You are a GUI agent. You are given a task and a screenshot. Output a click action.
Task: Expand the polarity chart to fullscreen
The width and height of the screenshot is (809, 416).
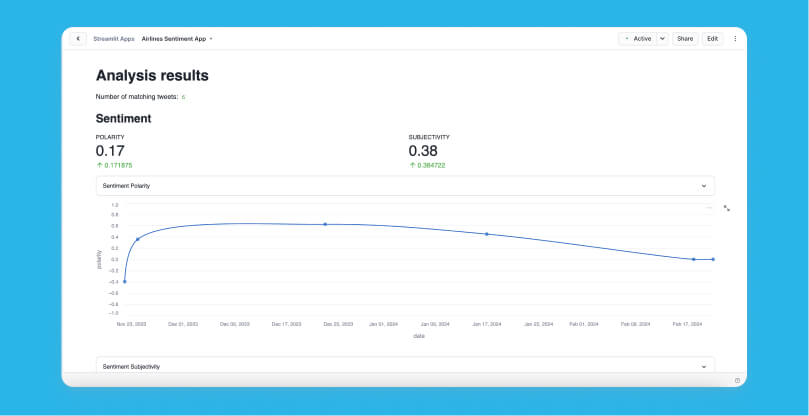[727, 208]
